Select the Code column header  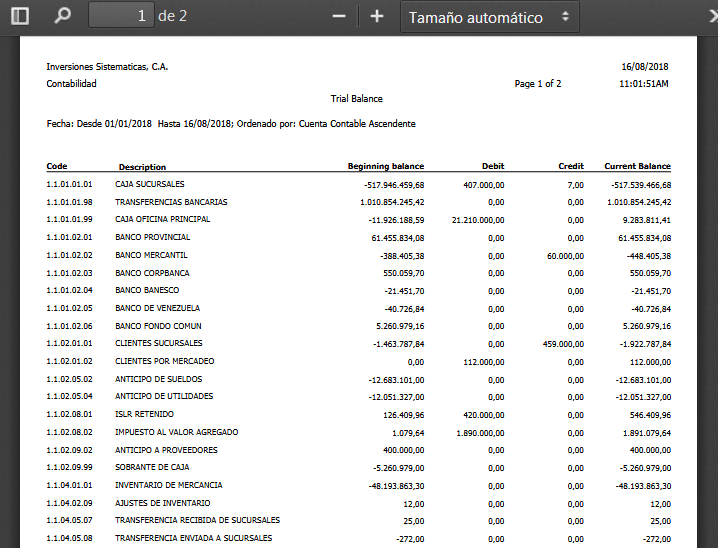(57, 167)
